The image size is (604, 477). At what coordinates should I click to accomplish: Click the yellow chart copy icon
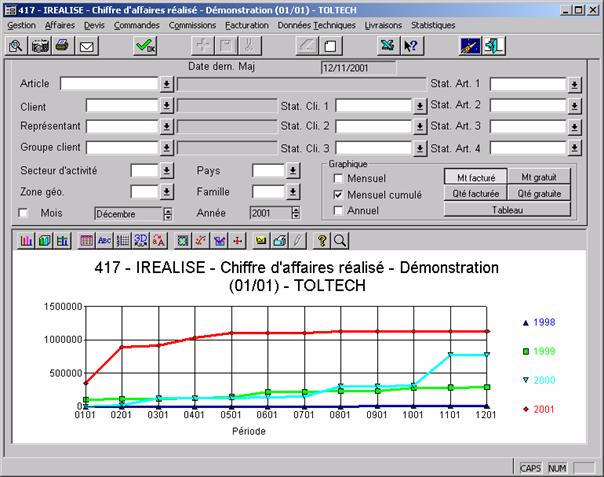pyautogui.click(x=262, y=241)
